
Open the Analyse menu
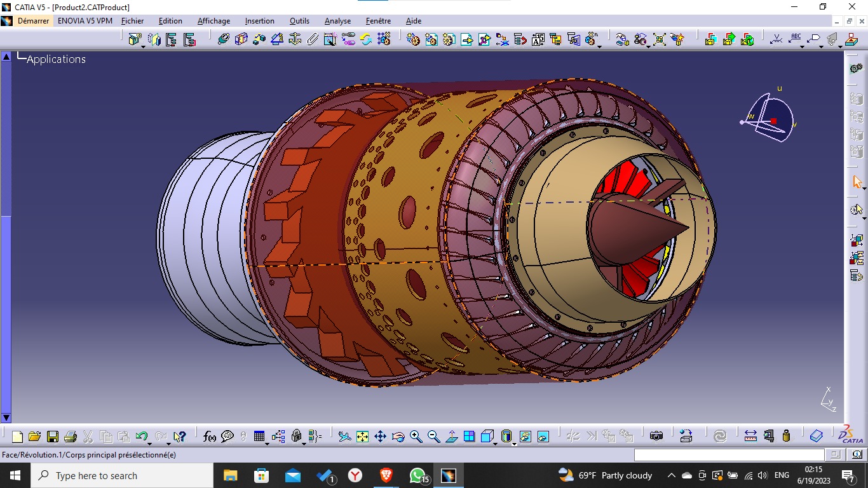[x=338, y=21]
